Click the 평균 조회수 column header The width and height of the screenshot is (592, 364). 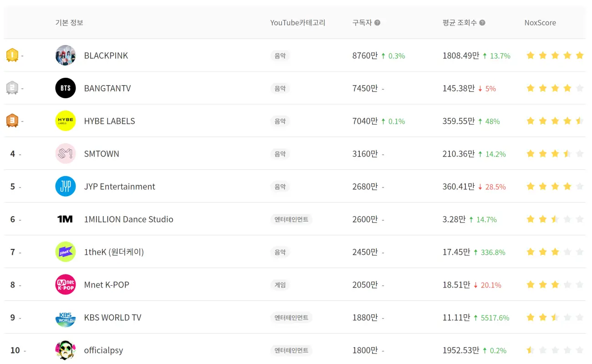click(459, 23)
